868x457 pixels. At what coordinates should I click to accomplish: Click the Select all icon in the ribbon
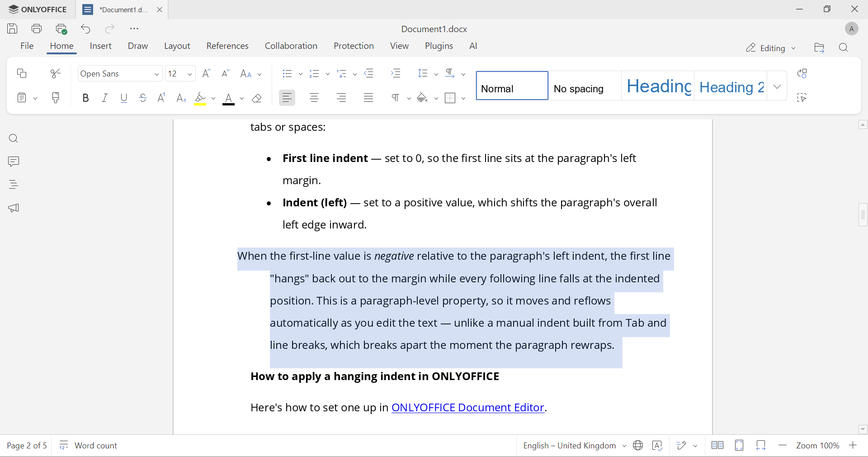802,98
